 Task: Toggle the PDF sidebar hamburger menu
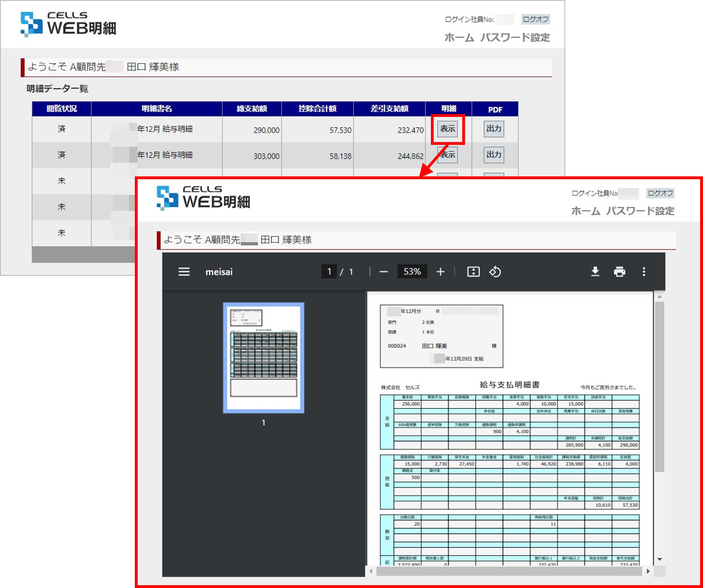pos(184,271)
